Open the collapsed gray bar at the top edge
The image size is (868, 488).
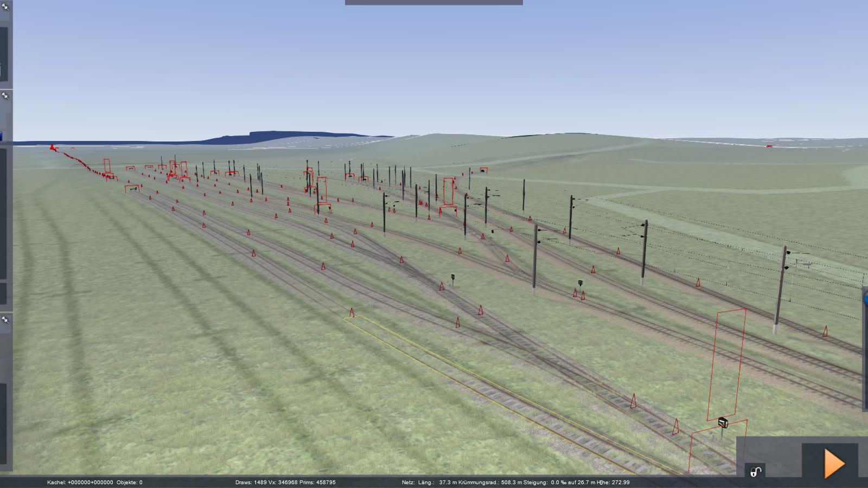coord(434,3)
